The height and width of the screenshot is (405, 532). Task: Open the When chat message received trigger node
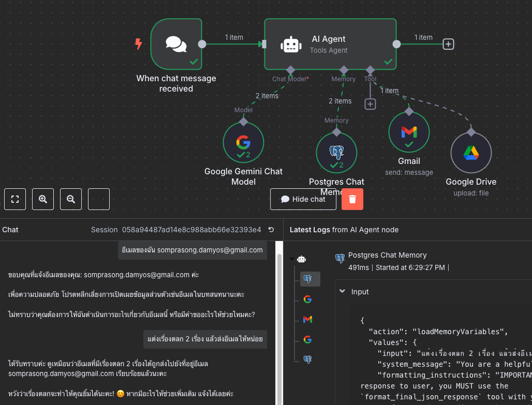[x=176, y=44]
